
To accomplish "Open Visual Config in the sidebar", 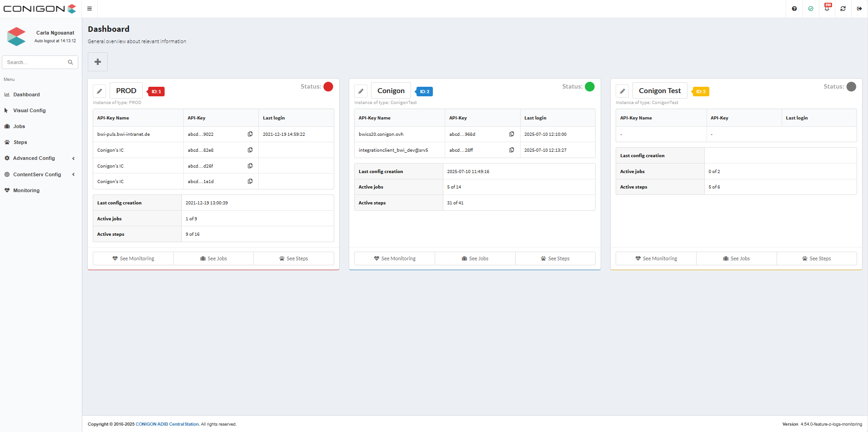I will [x=30, y=110].
